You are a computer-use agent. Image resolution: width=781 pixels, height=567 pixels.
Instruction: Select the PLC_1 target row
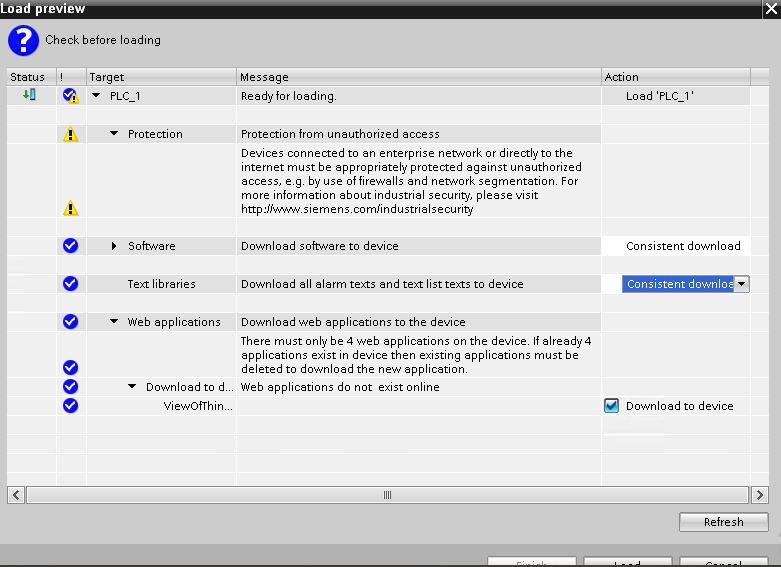[125, 96]
